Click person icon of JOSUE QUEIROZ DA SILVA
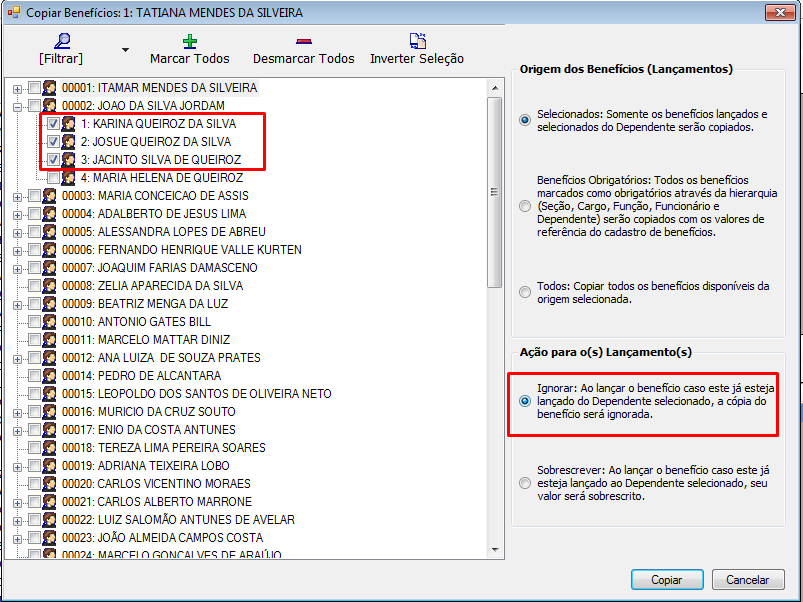803x602 pixels. click(68, 142)
